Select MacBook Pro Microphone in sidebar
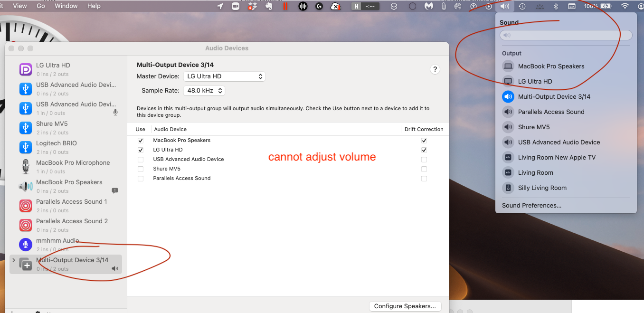Image resolution: width=644 pixels, height=313 pixels. (66, 167)
